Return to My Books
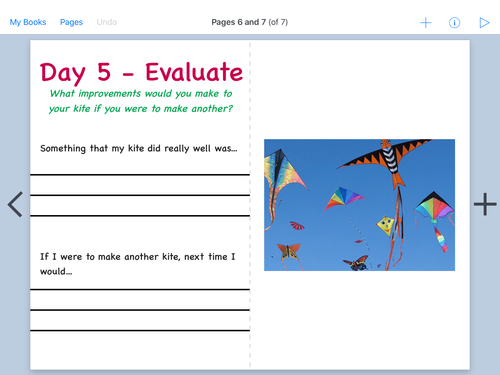 click(28, 22)
